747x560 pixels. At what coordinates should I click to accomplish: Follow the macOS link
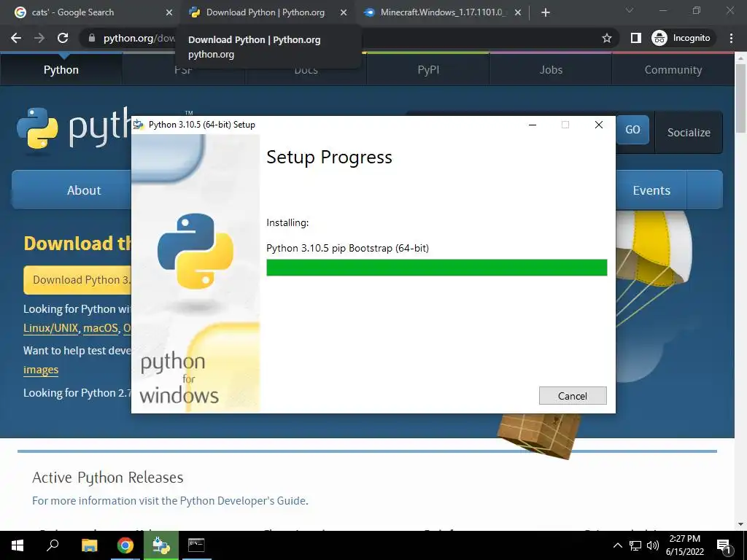101,328
